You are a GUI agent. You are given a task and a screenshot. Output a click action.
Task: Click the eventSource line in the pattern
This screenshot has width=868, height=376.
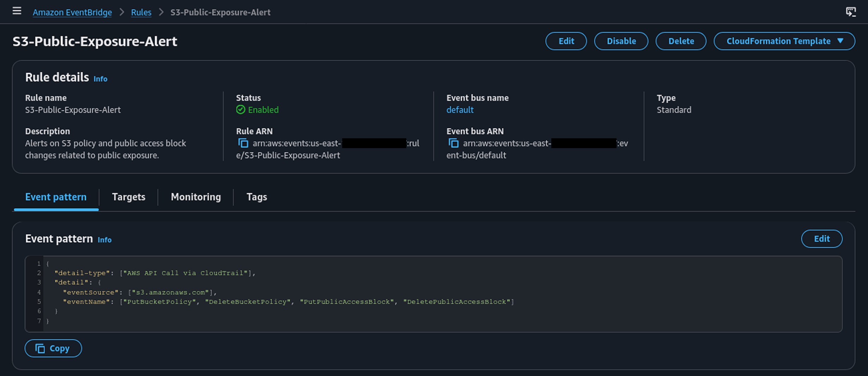click(x=140, y=292)
